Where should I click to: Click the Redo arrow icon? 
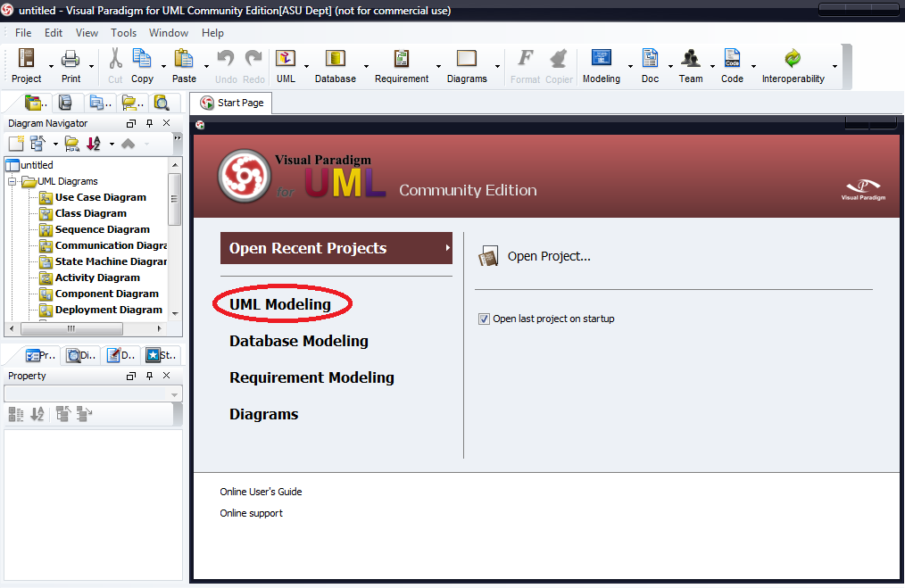tap(253, 59)
